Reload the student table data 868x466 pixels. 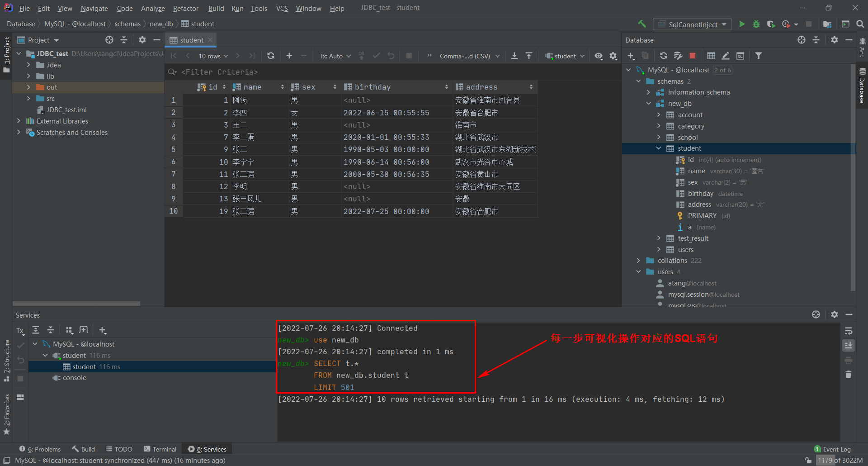pos(270,56)
